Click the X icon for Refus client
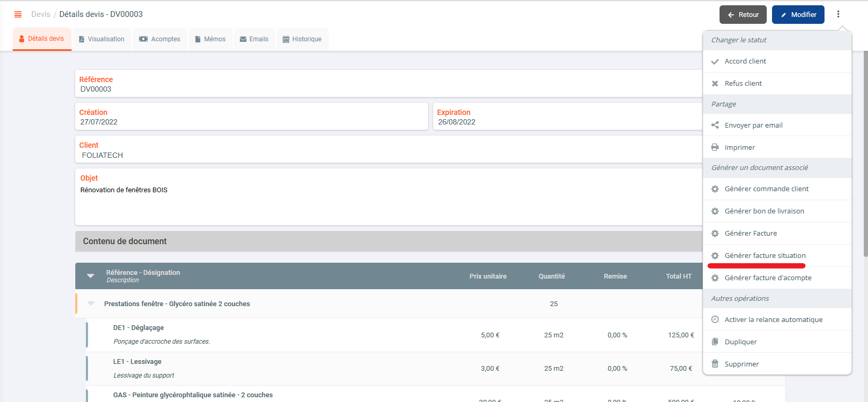 715,84
